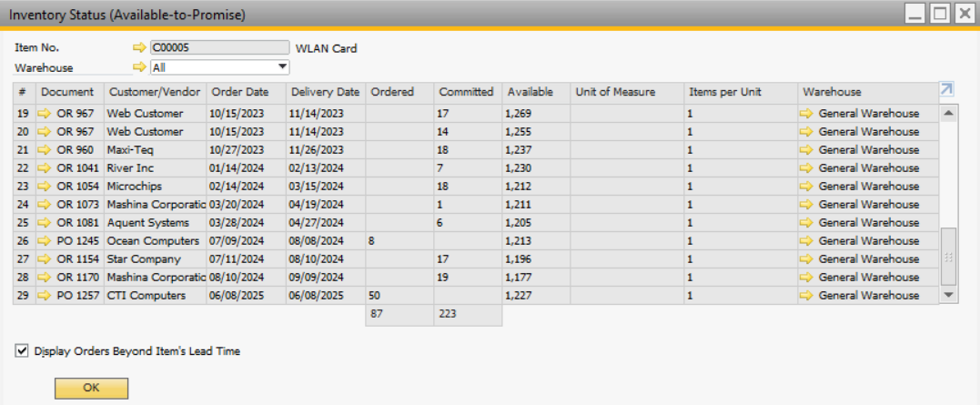This screenshot has width=980, height=405.
Task: Open OR 1054 document link arrow
Action: click(x=45, y=187)
